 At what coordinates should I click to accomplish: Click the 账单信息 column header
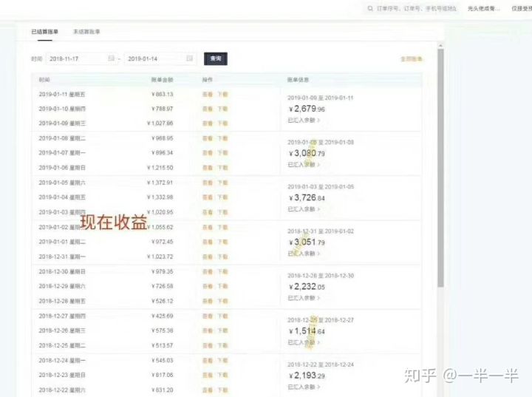coord(298,80)
